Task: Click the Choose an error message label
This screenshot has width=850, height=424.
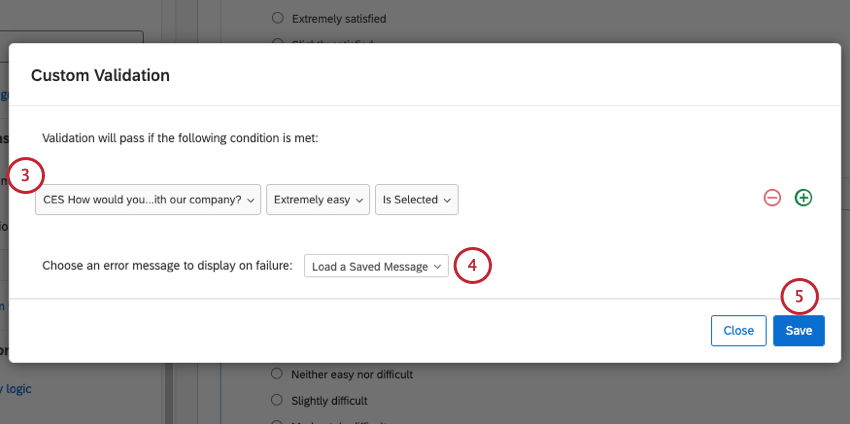Action: tap(167, 266)
